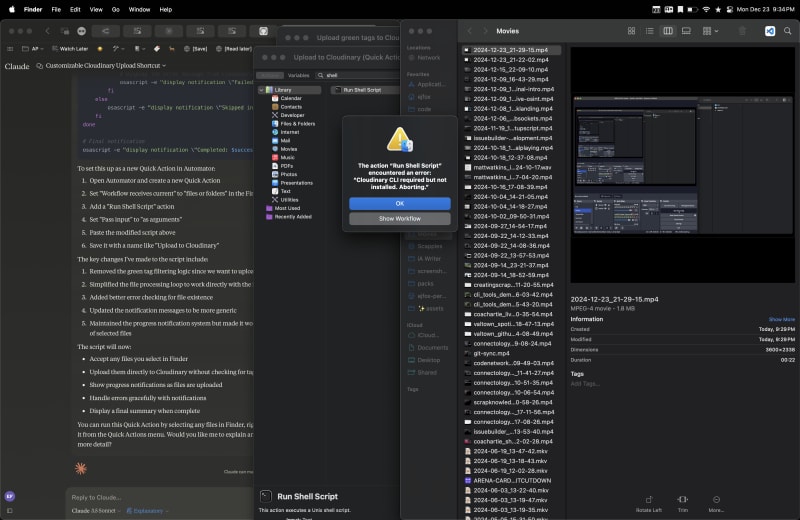Select file ARENA-CARD...ITCUTDOWN
The width and height of the screenshot is (800, 520).
pos(511,480)
